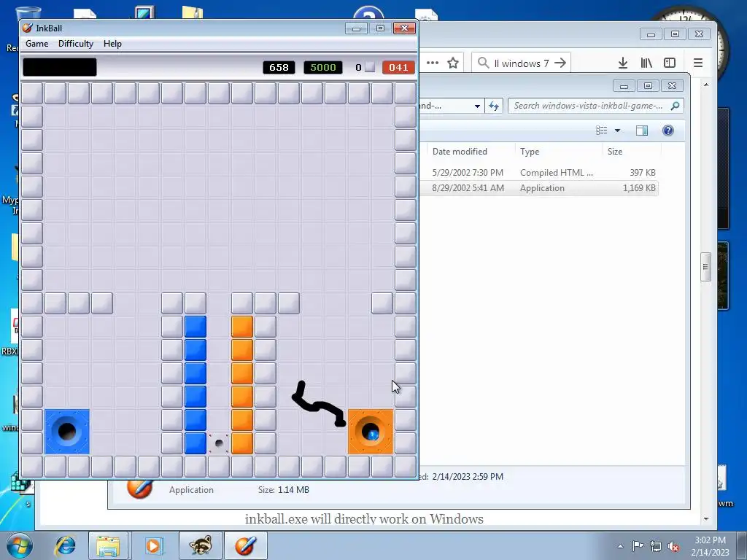Toggle the Explorer preview pane icon
Screen dimensions: 747x560
[x=642, y=131]
